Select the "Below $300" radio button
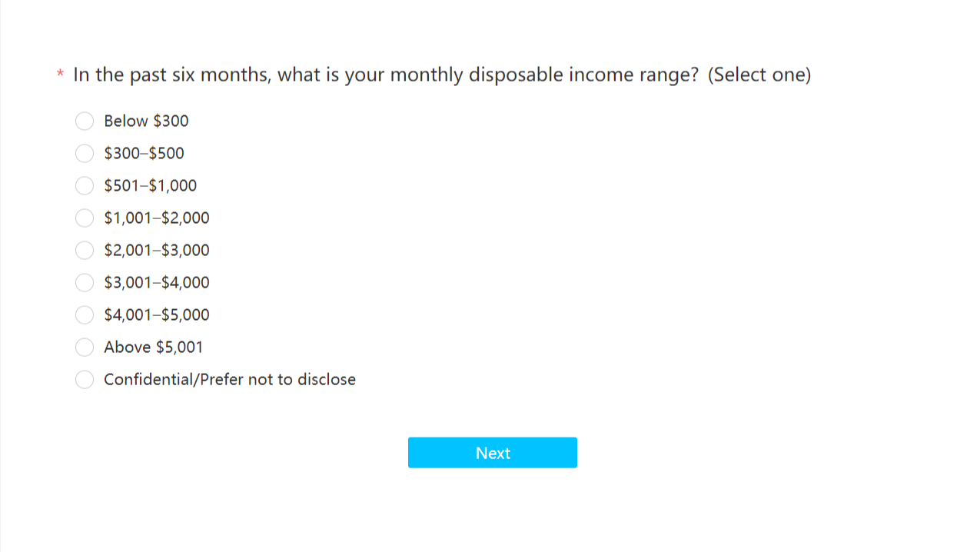 pos(85,121)
